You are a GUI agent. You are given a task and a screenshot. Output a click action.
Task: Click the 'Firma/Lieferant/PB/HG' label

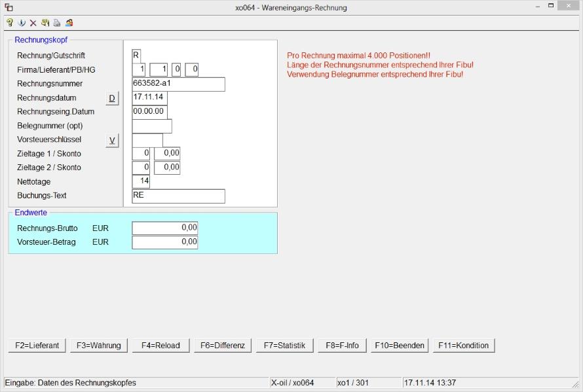(x=56, y=69)
